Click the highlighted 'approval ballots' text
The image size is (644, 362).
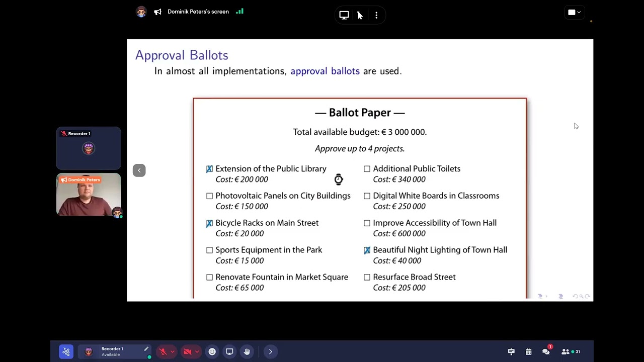[x=325, y=71]
